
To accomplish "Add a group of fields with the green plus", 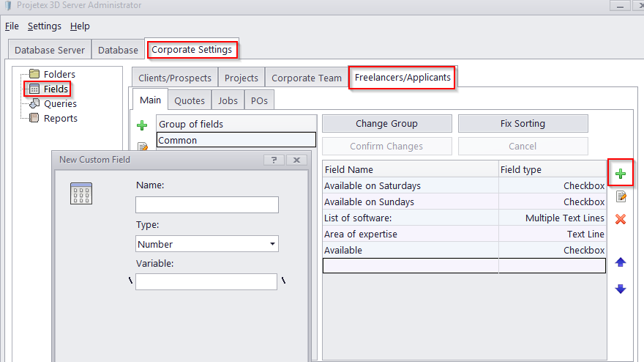I will pyautogui.click(x=142, y=125).
